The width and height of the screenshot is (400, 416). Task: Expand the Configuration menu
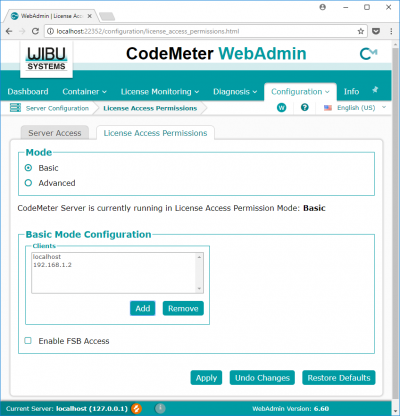point(300,92)
